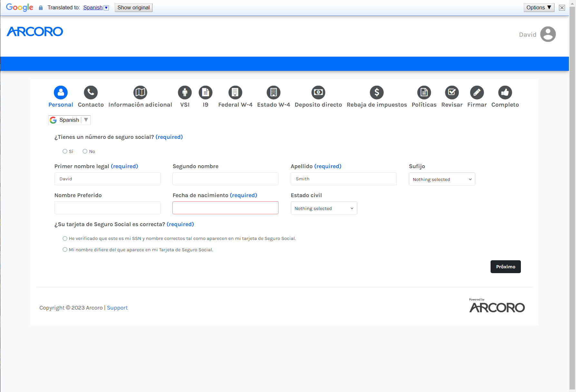Open the Options dropdown in translate bar
This screenshot has height=392, width=576.
[x=539, y=8]
